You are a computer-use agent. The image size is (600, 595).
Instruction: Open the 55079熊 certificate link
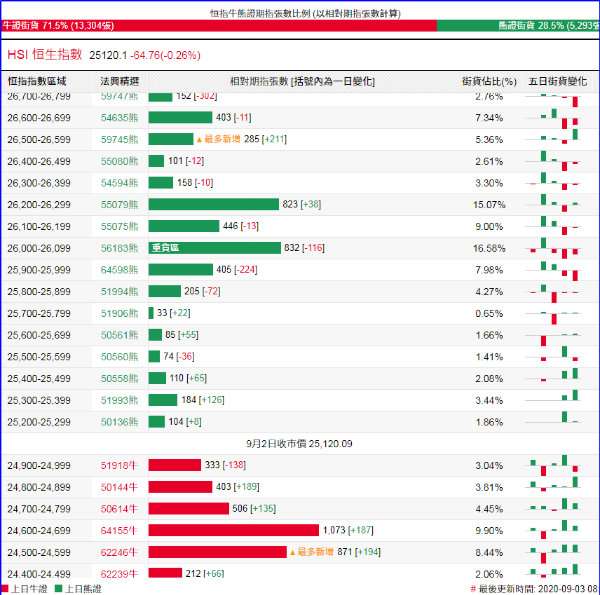[x=119, y=205]
